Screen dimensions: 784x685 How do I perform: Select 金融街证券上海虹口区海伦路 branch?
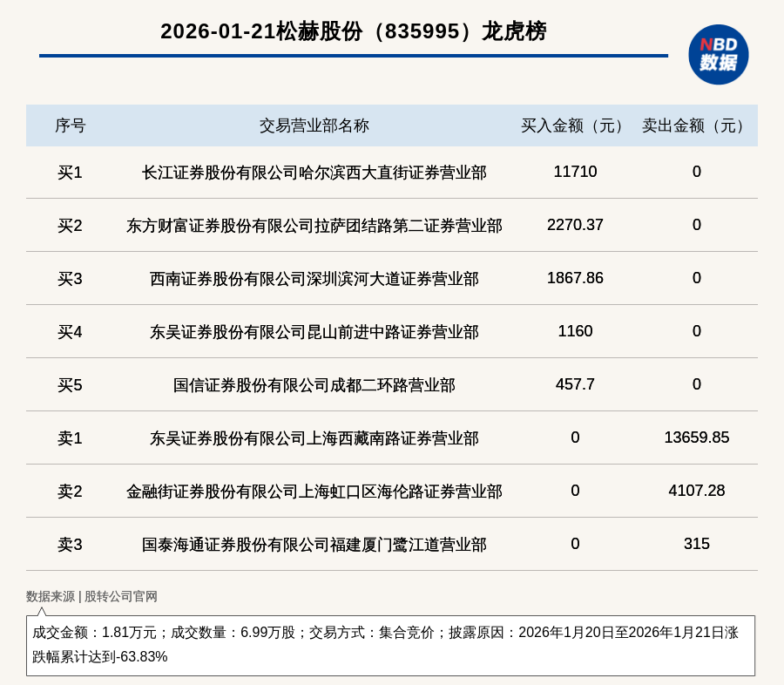tap(314, 492)
